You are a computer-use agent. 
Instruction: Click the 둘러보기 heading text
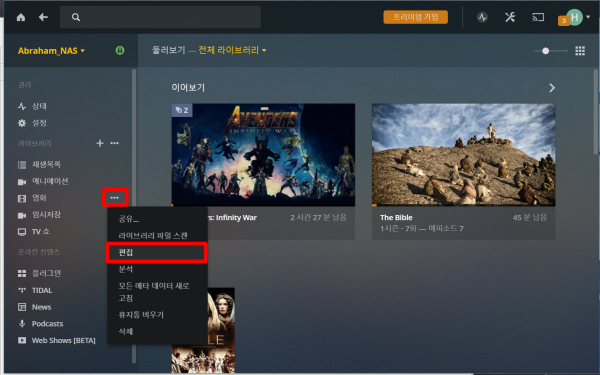coord(169,50)
